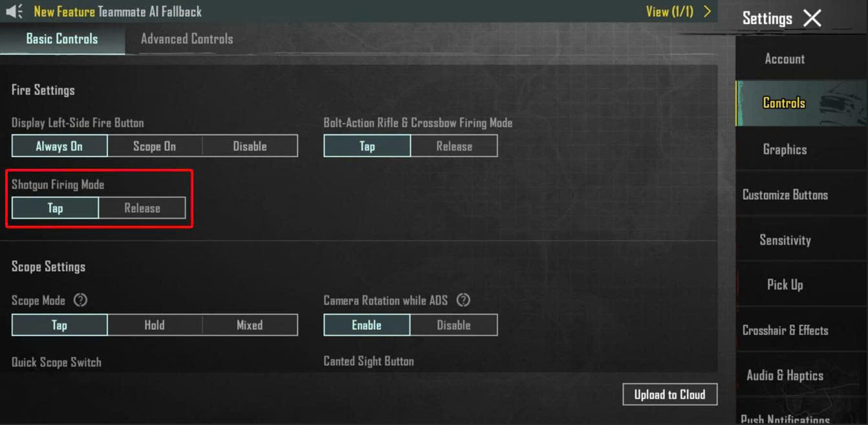The width and height of the screenshot is (868, 425).
Task: Open the Graphics settings section
Action: pyautogui.click(x=785, y=149)
